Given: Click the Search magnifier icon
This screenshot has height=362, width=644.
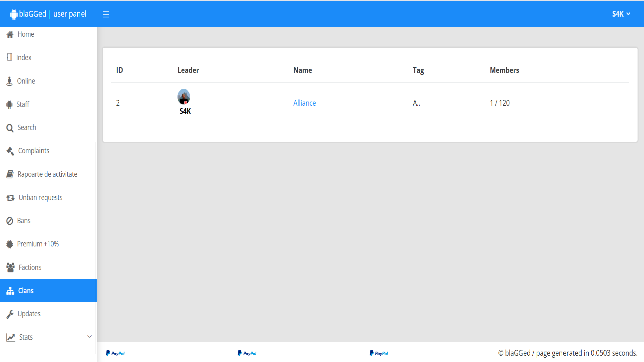Looking at the screenshot, I should 10,128.
